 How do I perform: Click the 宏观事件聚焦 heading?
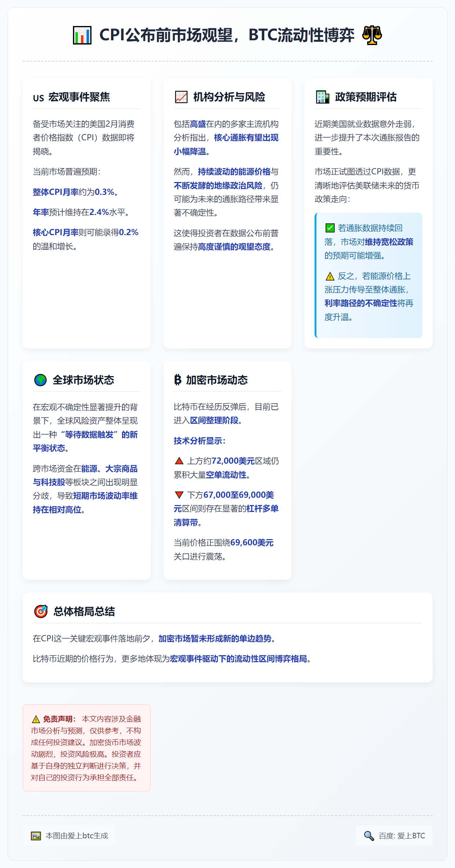tap(79, 97)
